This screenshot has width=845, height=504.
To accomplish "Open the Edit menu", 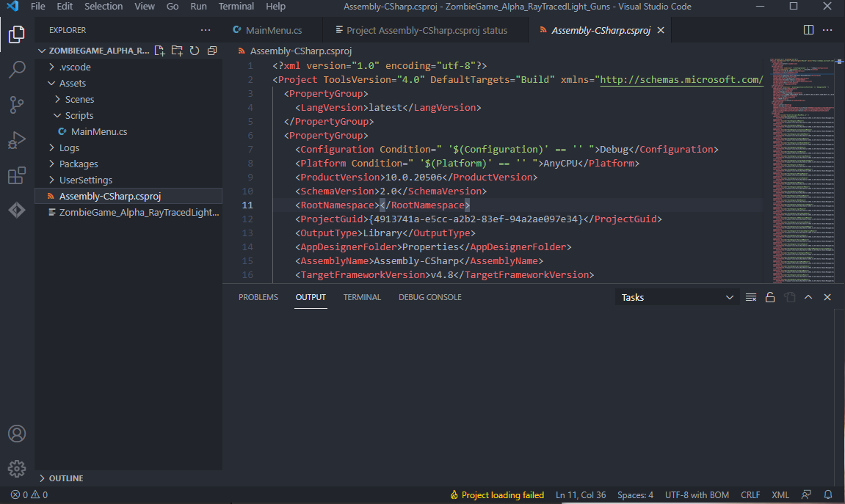I will (x=64, y=7).
